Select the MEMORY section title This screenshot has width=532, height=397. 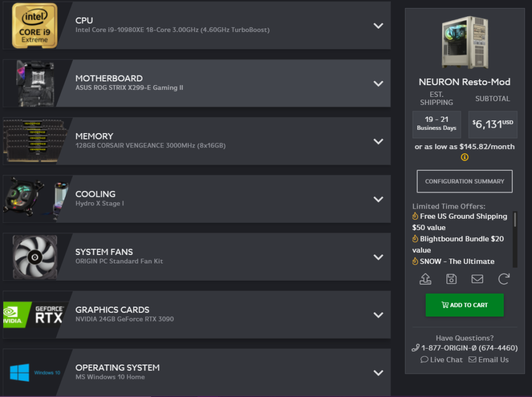94,136
